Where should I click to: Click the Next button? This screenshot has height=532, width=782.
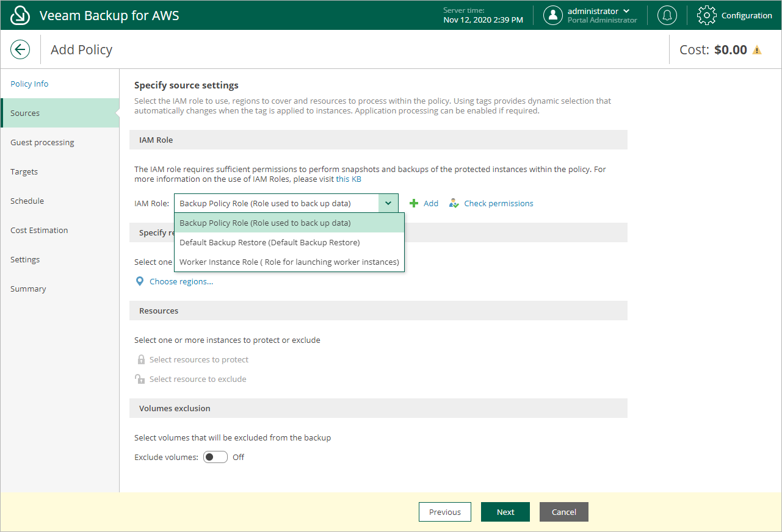pyautogui.click(x=505, y=512)
